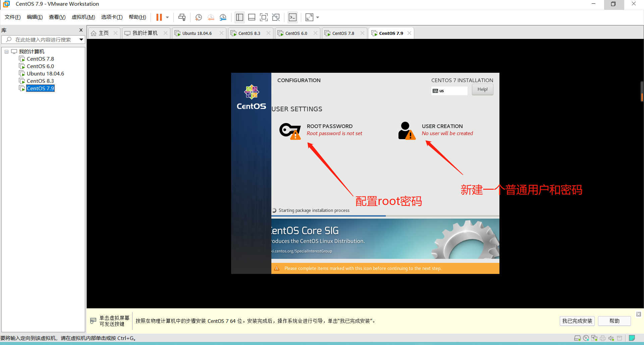
Task: Open the 文件(F) menu
Action: pyautogui.click(x=13, y=17)
